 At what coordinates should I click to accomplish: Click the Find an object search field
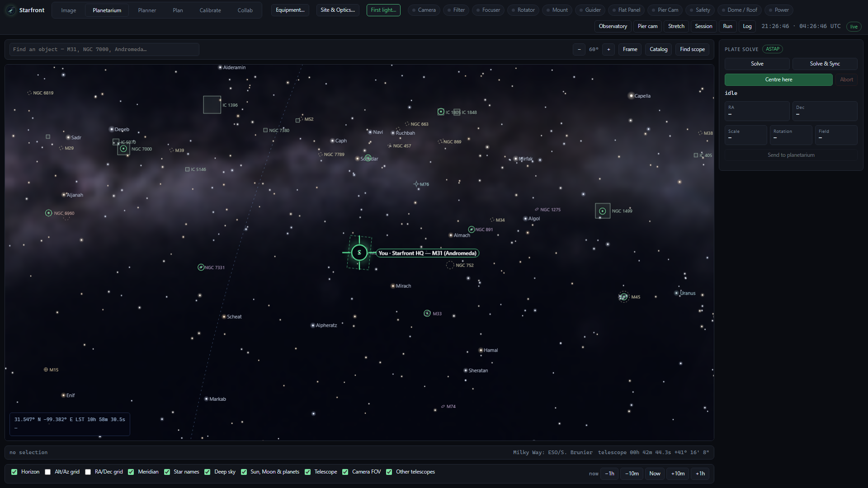(x=104, y=49)
